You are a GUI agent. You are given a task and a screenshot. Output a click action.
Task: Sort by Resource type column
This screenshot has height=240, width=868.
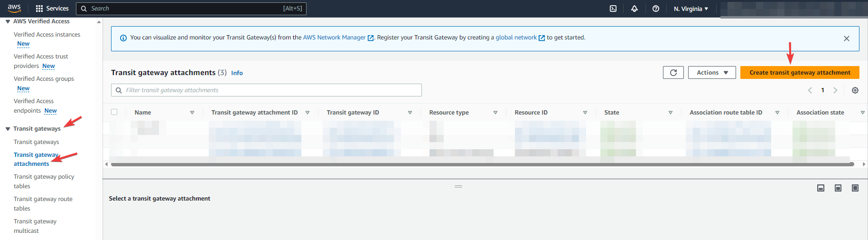[495, 113]
